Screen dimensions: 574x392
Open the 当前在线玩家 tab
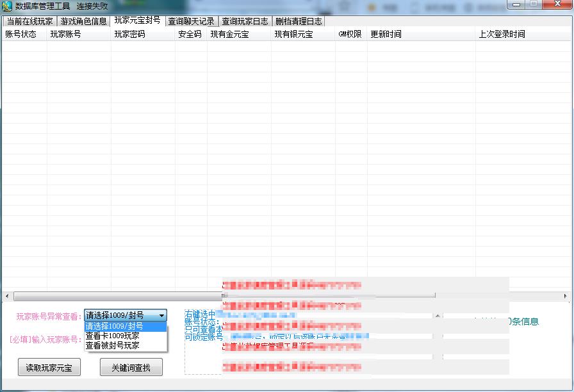(29, 21)
